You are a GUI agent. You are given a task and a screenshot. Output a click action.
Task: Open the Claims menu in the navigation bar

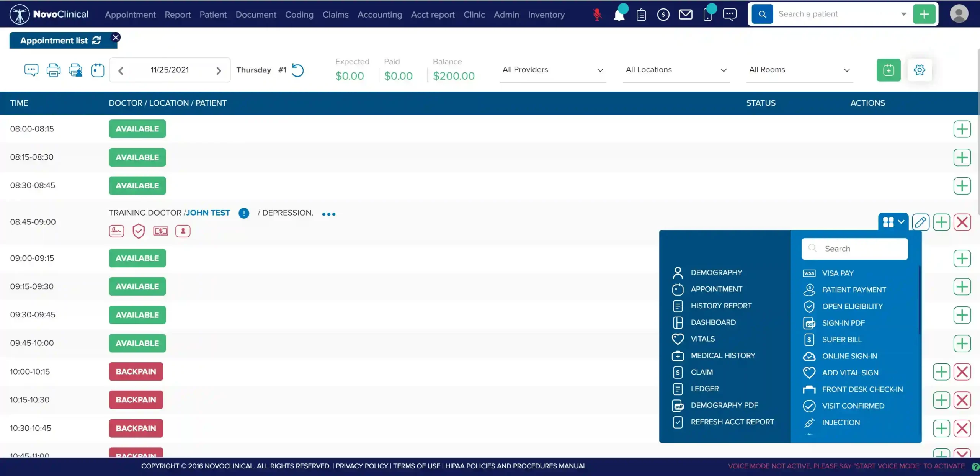click(335, 14)
